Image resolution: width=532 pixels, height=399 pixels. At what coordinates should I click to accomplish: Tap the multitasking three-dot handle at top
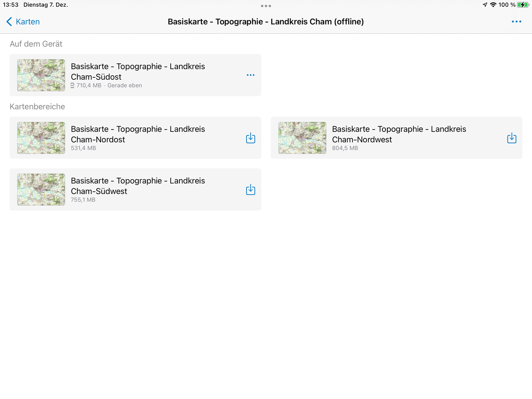266,6
